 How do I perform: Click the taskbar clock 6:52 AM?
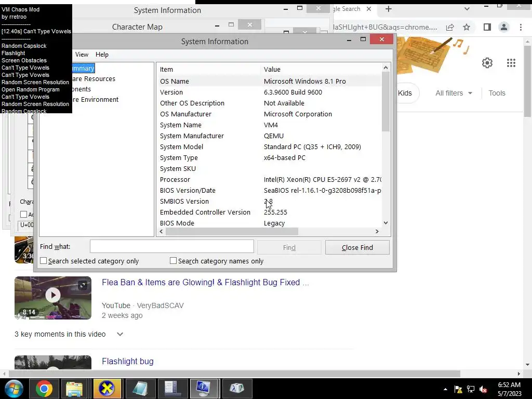coord(509,385)
